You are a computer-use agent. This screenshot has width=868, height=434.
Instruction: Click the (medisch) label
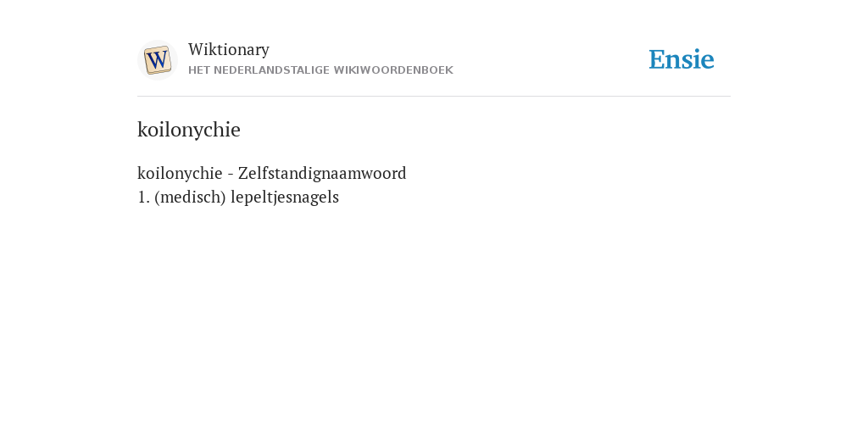pos(191,197)
